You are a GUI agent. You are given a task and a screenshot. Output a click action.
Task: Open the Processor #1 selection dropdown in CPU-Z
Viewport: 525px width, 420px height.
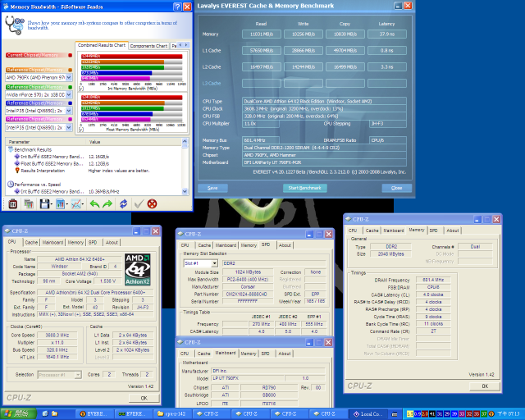[x=78, y=375]
